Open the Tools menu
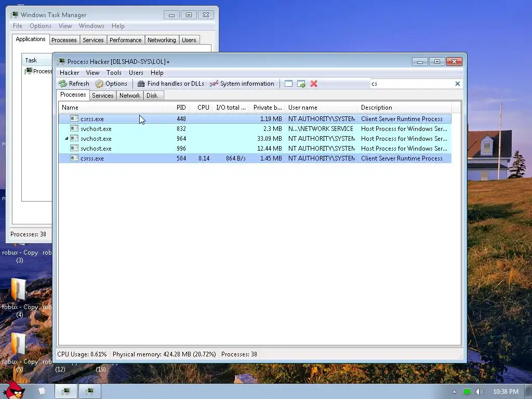The image size is (532, 399). (114, 73)
